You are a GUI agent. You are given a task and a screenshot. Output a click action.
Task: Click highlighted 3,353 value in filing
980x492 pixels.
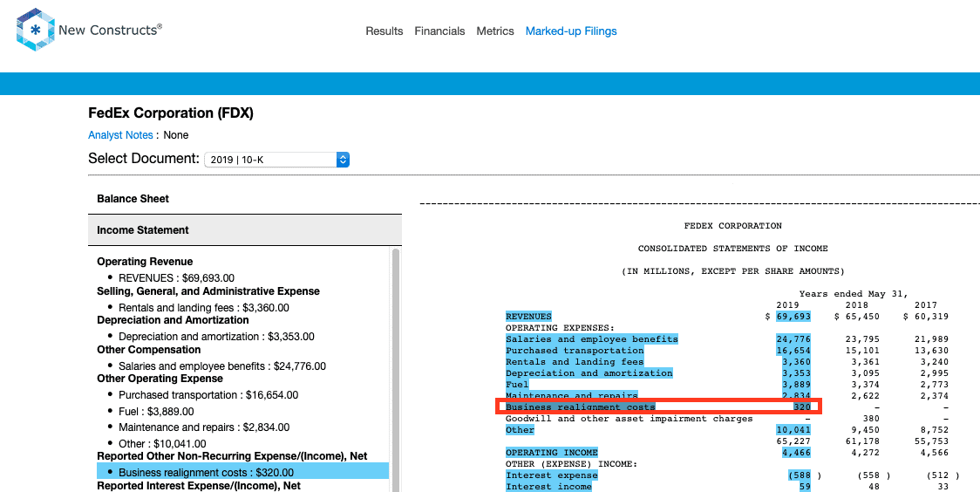[796, 373]
